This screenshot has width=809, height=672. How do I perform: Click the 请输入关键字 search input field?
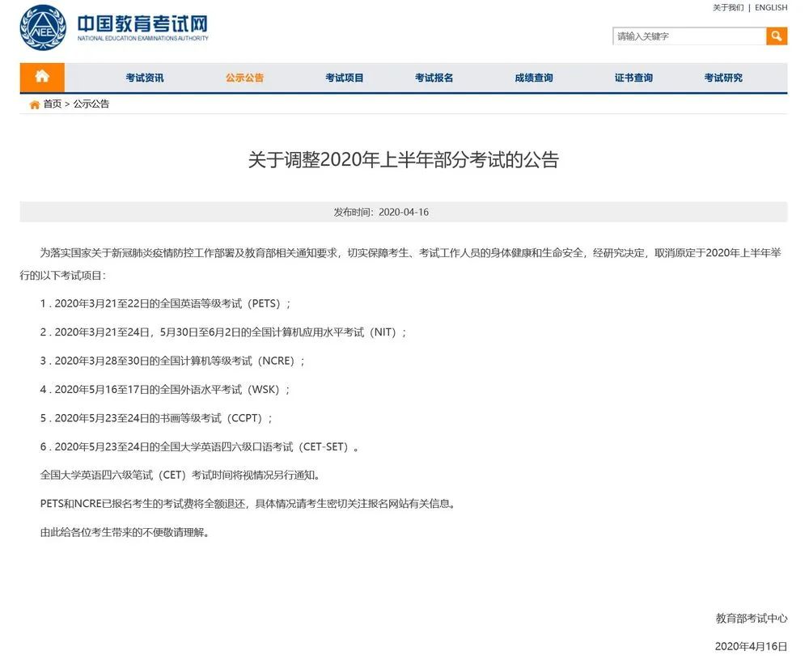688,36
